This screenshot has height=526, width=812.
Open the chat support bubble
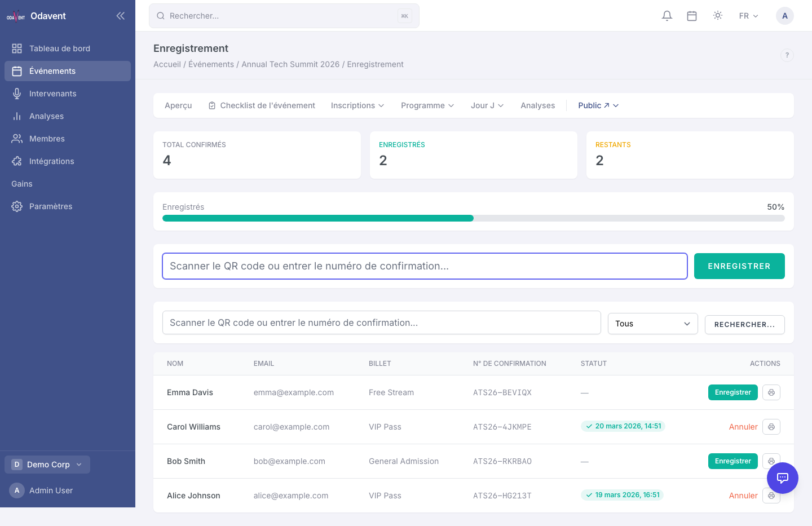[x=783, y=478]
